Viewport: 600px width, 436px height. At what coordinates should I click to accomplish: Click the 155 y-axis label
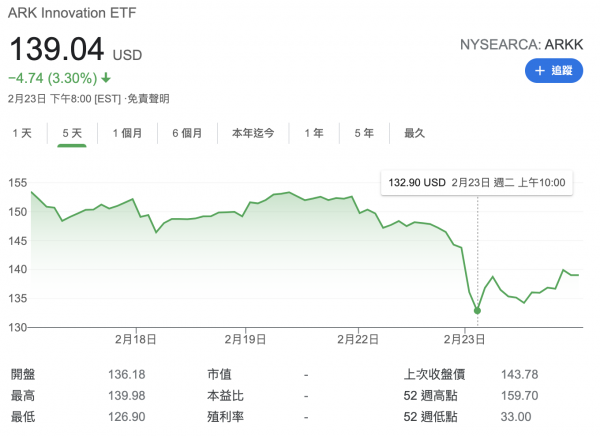pyautogui.click(x=18, y=183)
